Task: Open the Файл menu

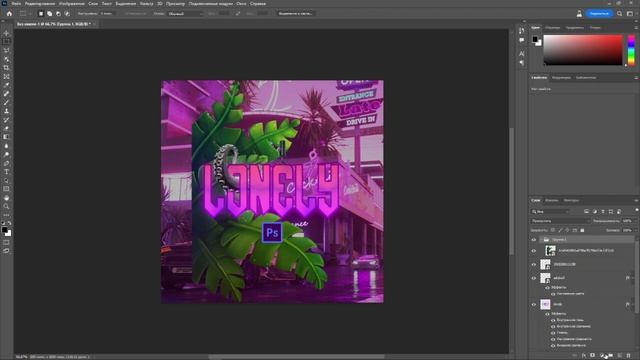Action: (16, 4)
